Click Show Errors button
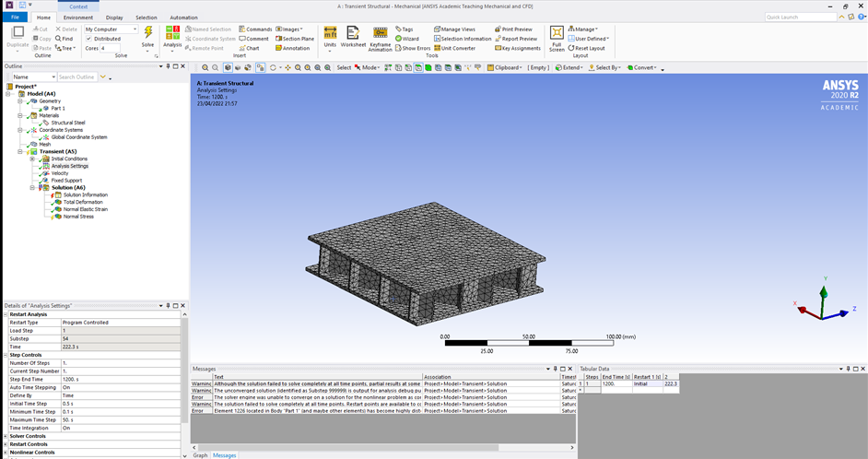 [x=413, y=48]
